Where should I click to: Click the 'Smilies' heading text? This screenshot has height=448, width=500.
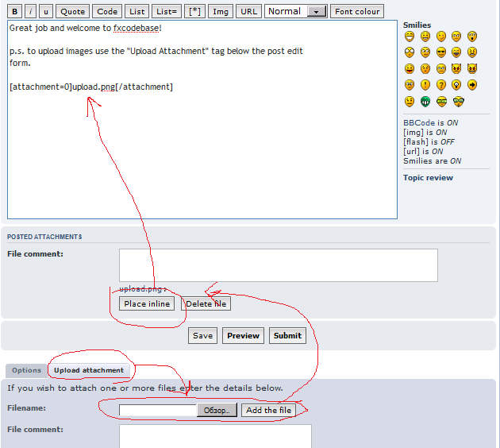[417, 25]
